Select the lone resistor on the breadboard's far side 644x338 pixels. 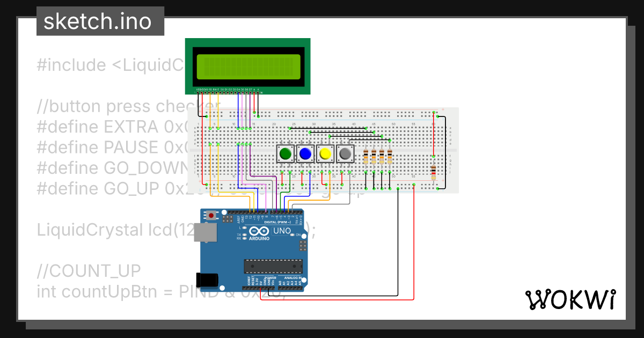(434, 173)
